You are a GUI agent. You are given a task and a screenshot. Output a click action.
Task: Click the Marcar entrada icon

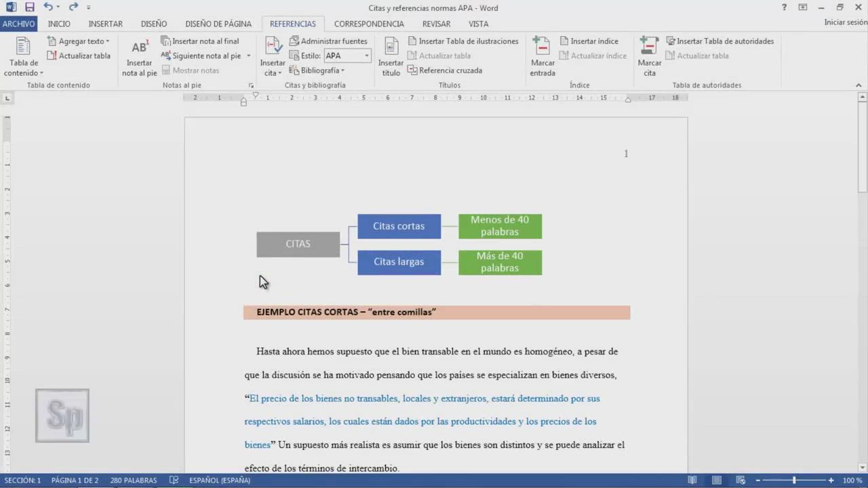coord(542,47)
